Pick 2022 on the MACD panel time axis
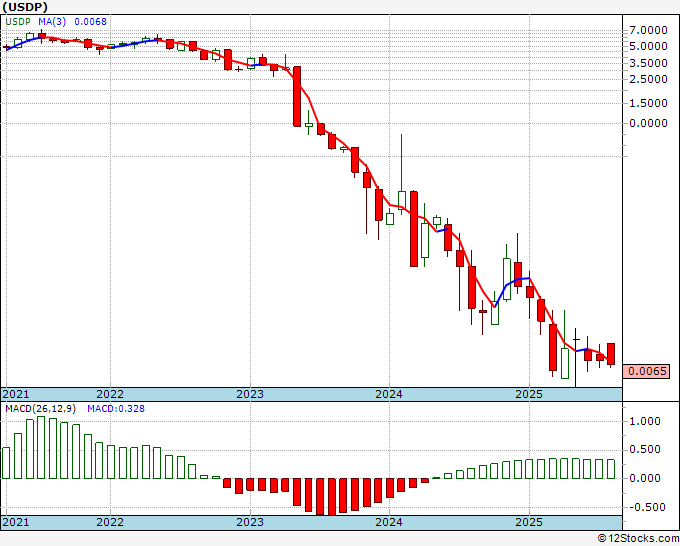The height and width of the screenshot is (546, 680). 110,522
